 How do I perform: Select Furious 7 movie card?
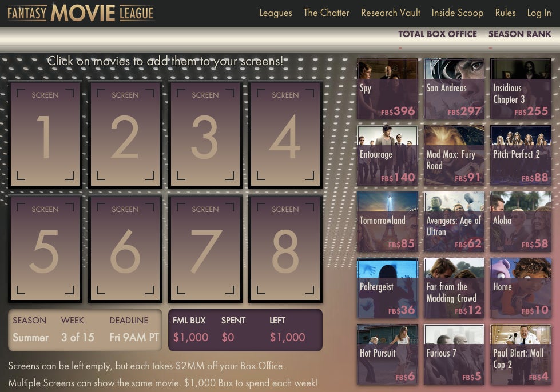click(454, 354)
